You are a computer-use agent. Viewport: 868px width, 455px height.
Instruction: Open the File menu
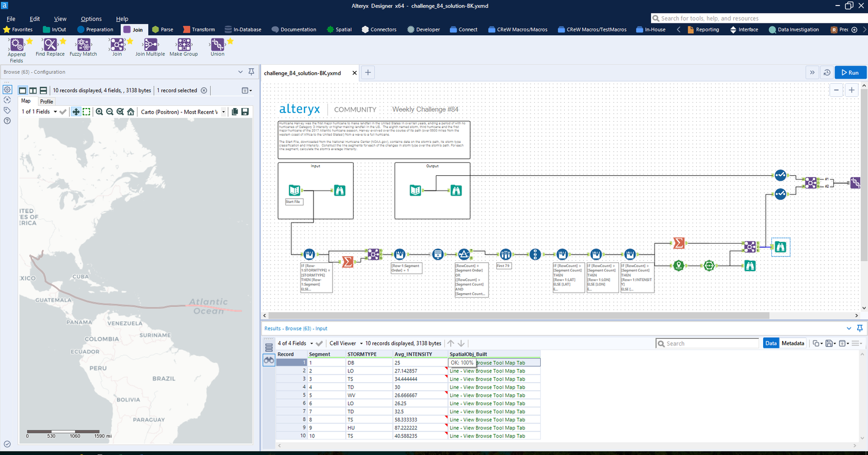tap(11, 18)
